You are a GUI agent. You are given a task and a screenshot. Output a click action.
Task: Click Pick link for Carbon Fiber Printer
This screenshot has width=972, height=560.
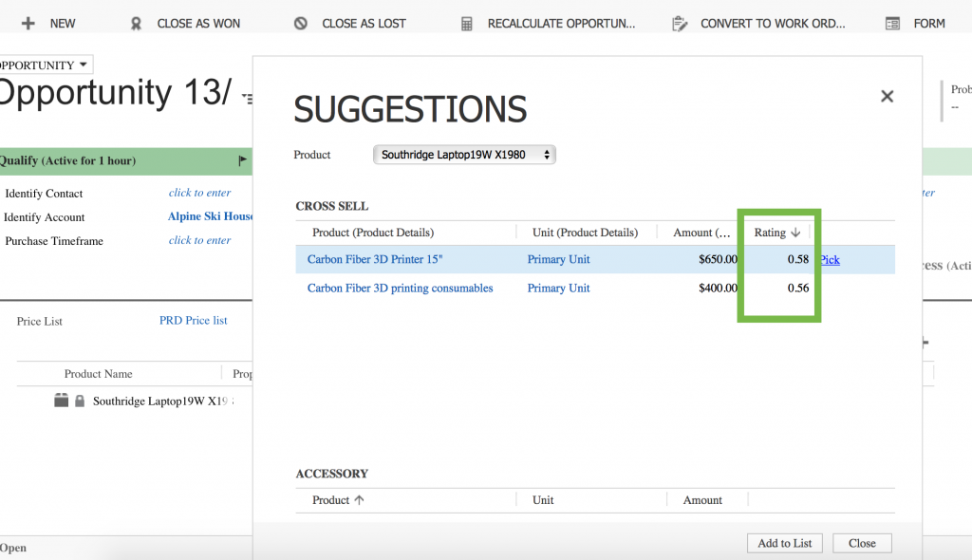pos(830,260)
